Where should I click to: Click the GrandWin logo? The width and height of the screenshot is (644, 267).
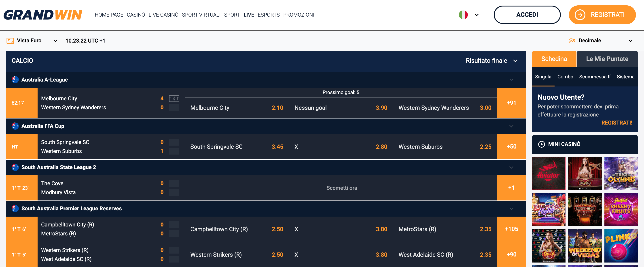(43, 15)
